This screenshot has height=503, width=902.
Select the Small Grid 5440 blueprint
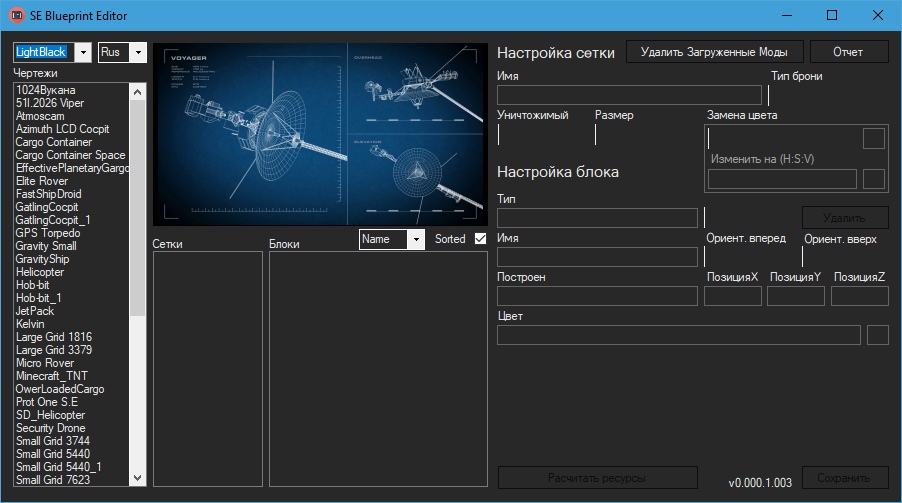coord(72,454)
